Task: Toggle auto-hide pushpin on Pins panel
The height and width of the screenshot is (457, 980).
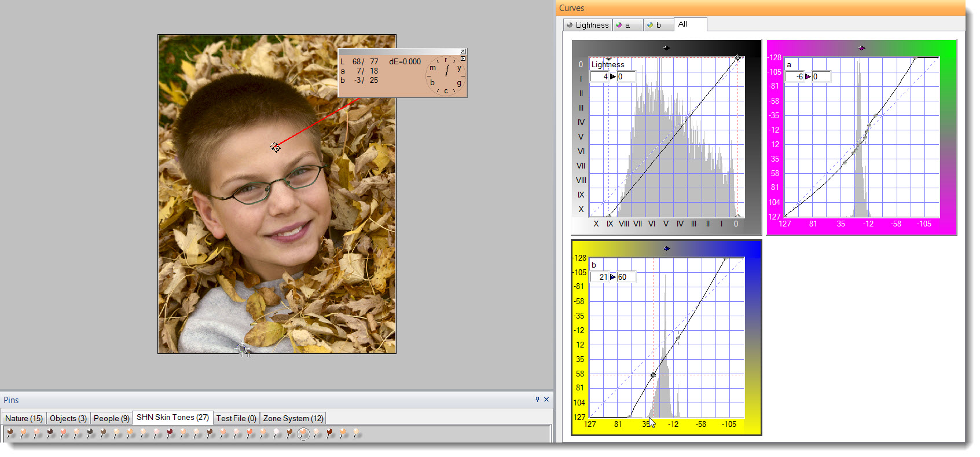Action: click(537, 400)
